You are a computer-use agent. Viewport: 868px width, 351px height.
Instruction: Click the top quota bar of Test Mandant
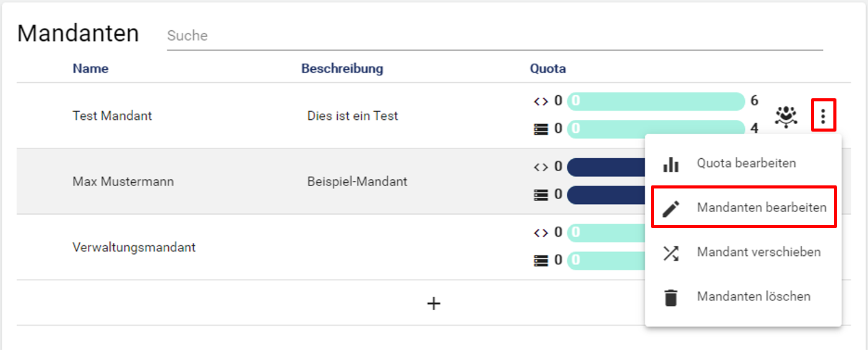656,101
